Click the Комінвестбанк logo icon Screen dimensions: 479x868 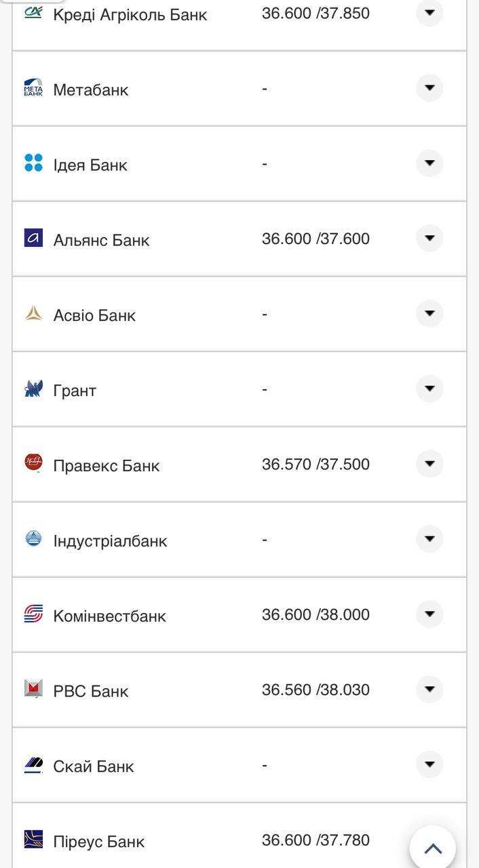pos(33,614)
